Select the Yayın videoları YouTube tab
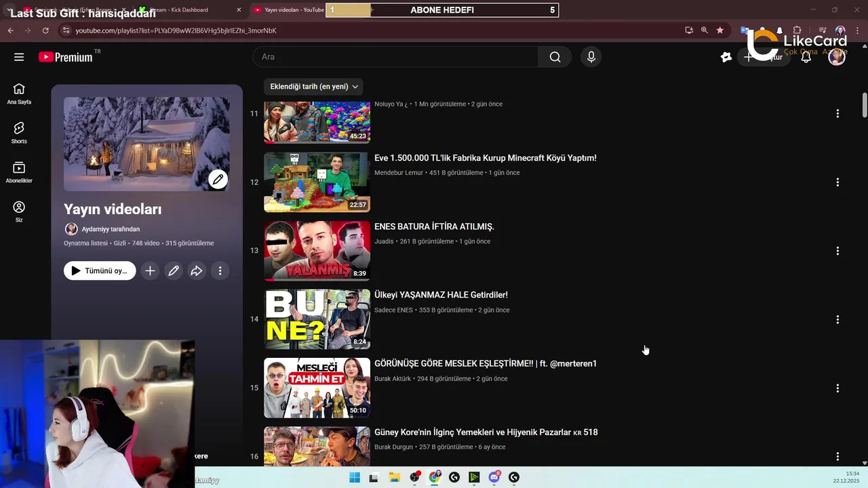Viewport: 868px width, 488px height. coord(288,10)
